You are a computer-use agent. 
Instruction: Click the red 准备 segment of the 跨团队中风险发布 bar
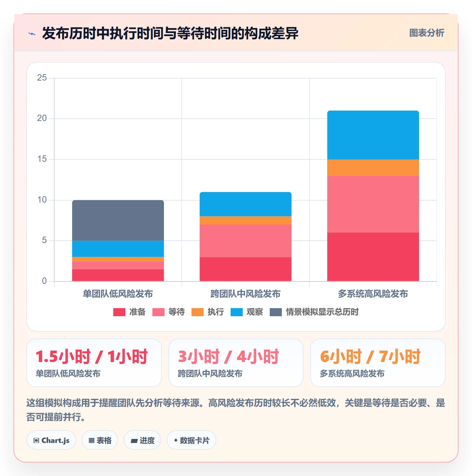click(245, 269)
